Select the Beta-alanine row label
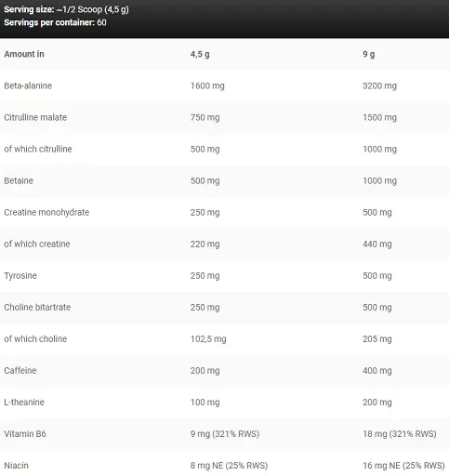This screenshot has width=449, height=476. coord(28,86)
